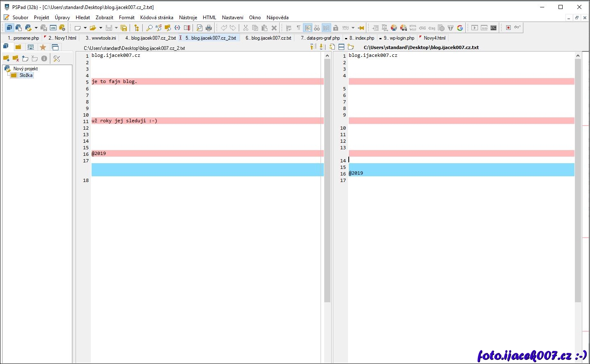Expand the new file dropdown arrow
The image size is (590, 364).
85,28
